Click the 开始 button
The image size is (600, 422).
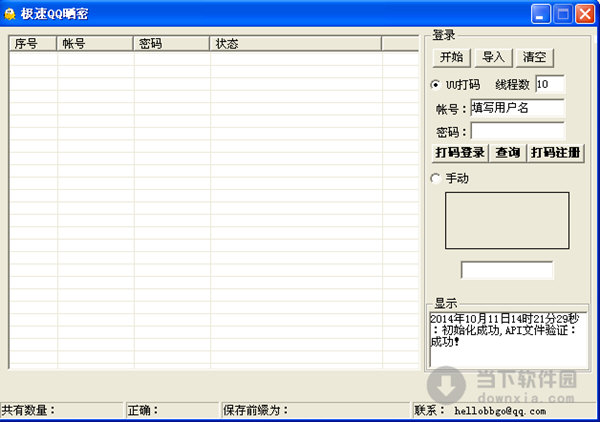[452, 57]
